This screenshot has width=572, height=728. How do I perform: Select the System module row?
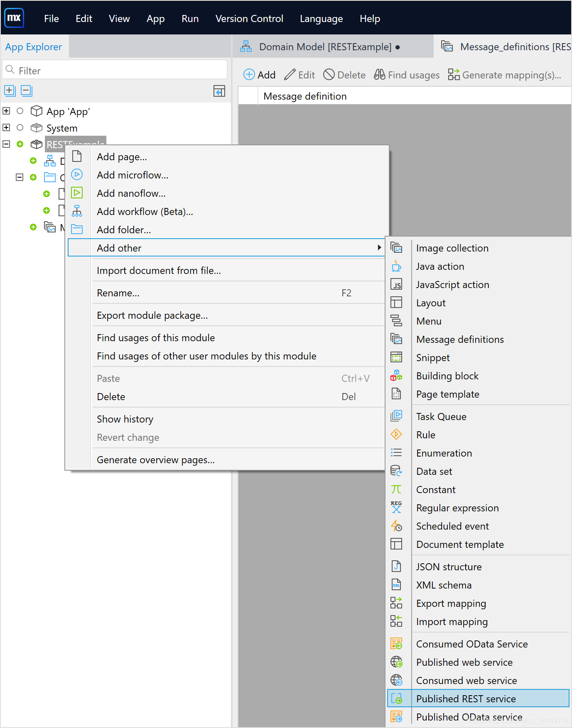pos(61,128)
